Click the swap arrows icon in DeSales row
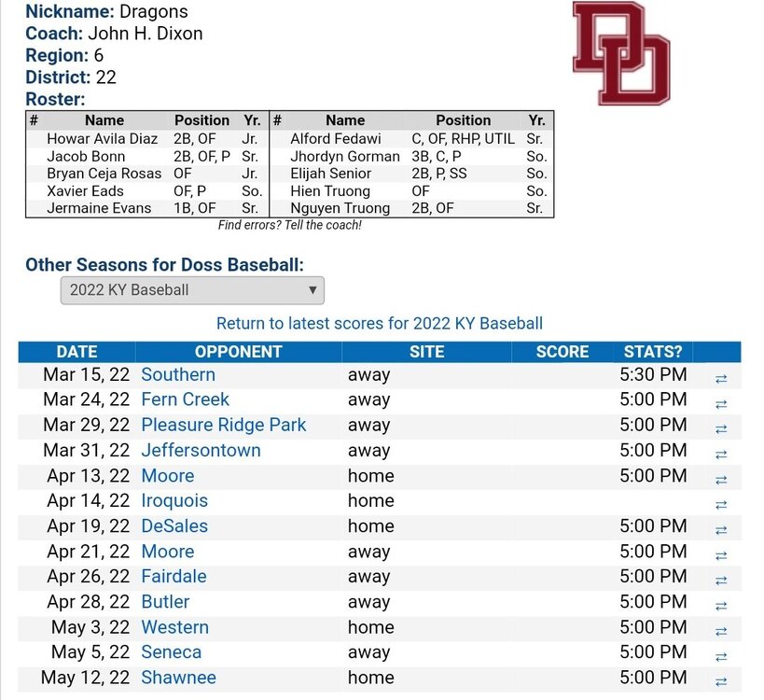 [721, 529]
